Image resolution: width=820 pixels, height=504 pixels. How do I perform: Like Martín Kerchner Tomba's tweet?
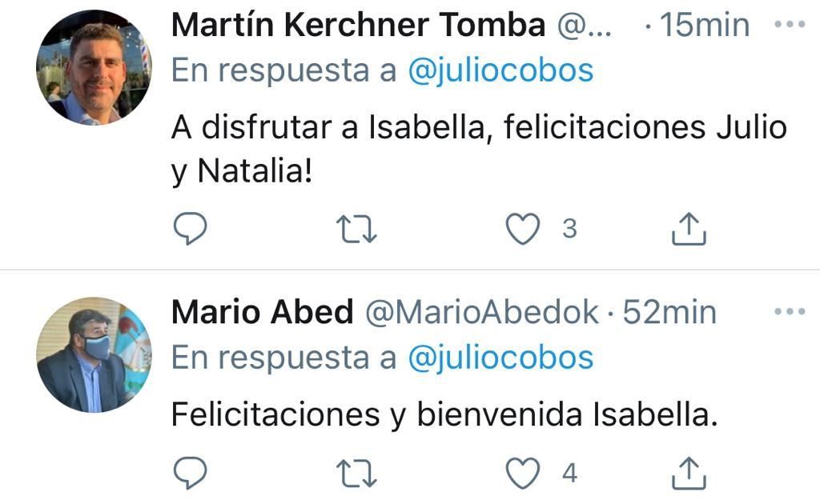tap(524, 230)
